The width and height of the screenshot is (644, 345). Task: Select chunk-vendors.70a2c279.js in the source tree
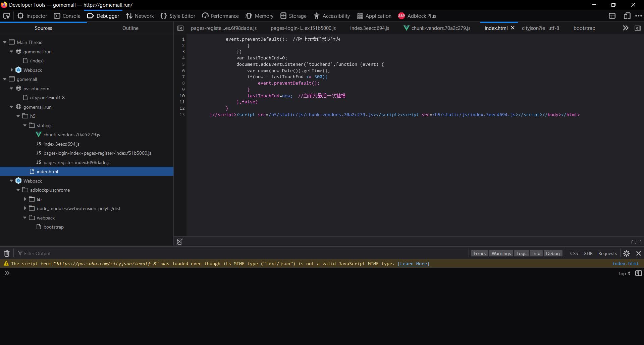click(71, 135)
